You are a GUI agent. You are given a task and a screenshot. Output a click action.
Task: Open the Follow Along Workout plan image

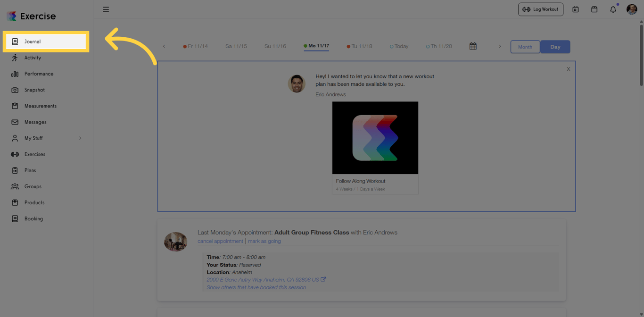pyautogui.click(x=375, y=138)
